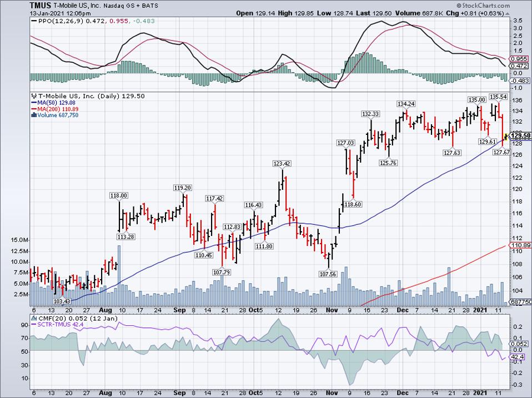Click the 132.33 price label
The image size is (532, 398).
pyautogui.click(x=370, y=114)
